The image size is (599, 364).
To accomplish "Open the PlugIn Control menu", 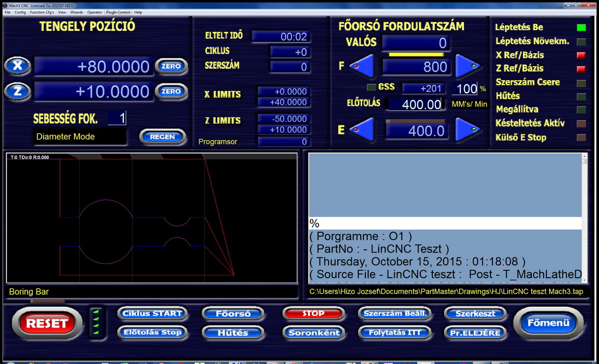I will click(118, 12).
